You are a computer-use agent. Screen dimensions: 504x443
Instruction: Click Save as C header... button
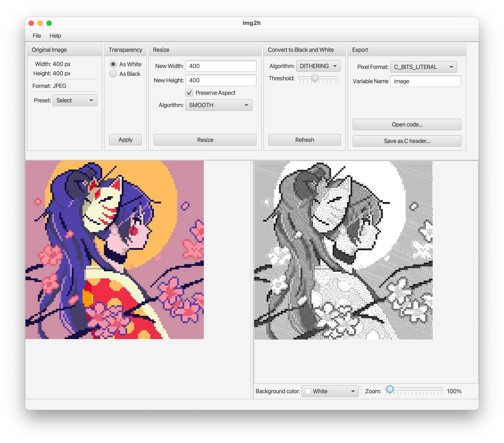(407, 141)
